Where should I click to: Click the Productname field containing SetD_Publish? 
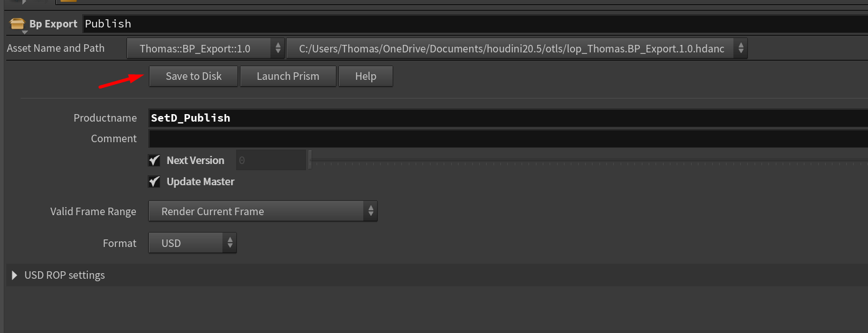[498, 118]
